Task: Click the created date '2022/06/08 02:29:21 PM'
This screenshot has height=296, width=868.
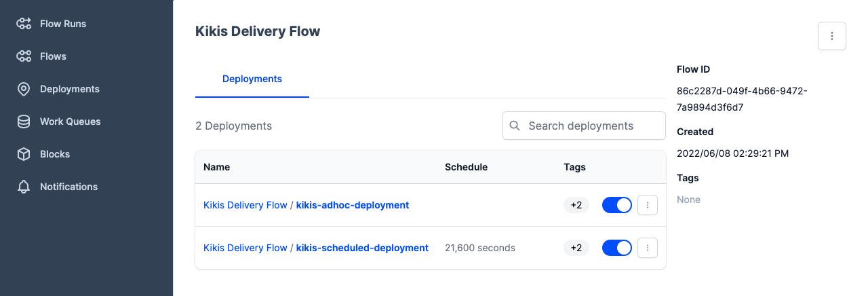Action: [x=732, y=153]
